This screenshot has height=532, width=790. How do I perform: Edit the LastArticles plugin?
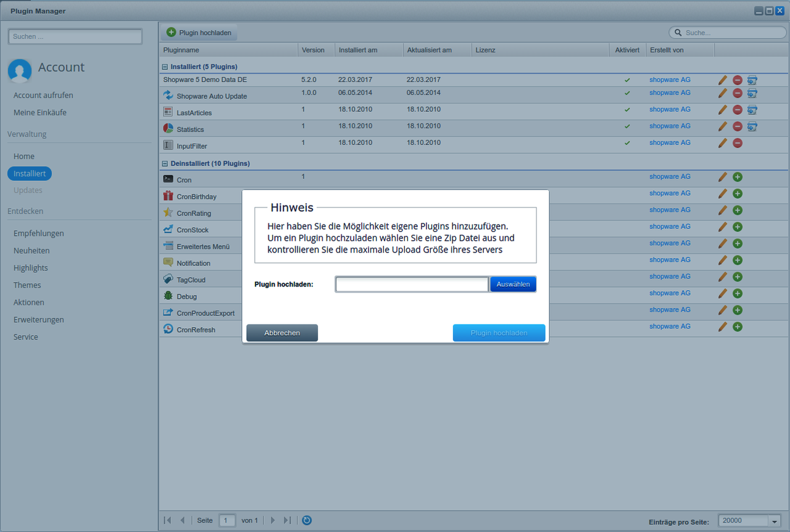723,110
